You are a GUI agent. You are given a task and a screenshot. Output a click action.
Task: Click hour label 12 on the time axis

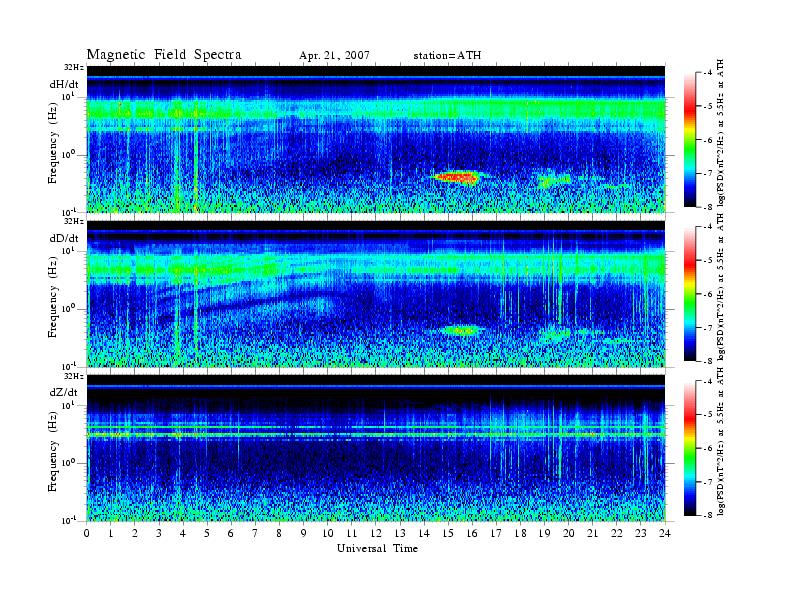376,533
